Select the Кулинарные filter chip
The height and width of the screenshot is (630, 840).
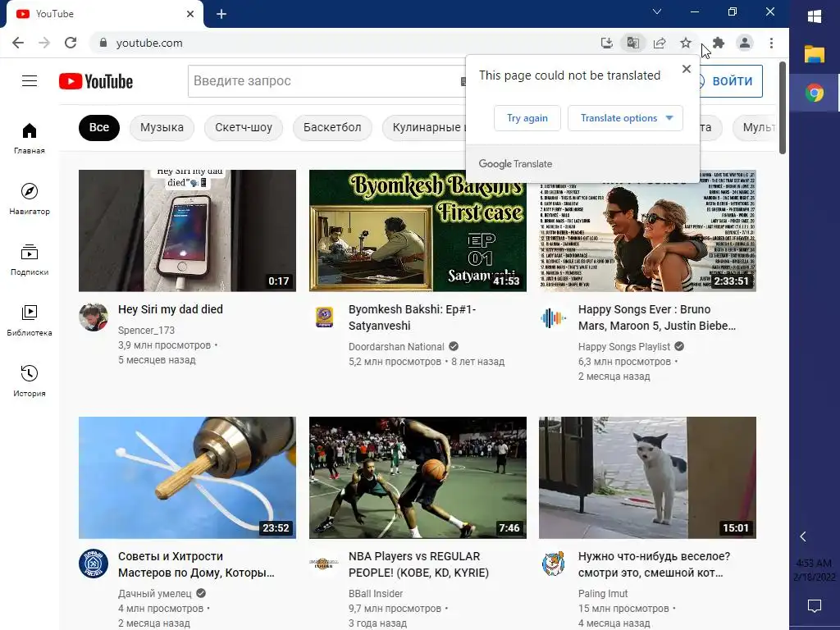(424, 127)
